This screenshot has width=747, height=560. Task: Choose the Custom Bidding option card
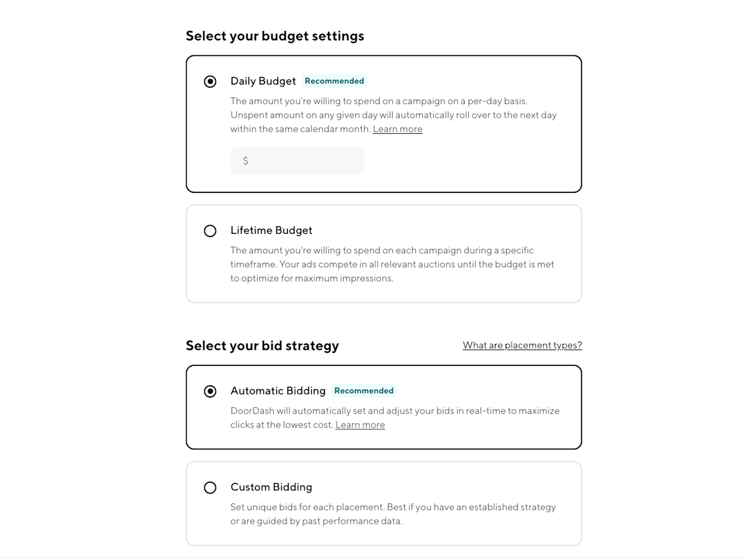point(383,503)
